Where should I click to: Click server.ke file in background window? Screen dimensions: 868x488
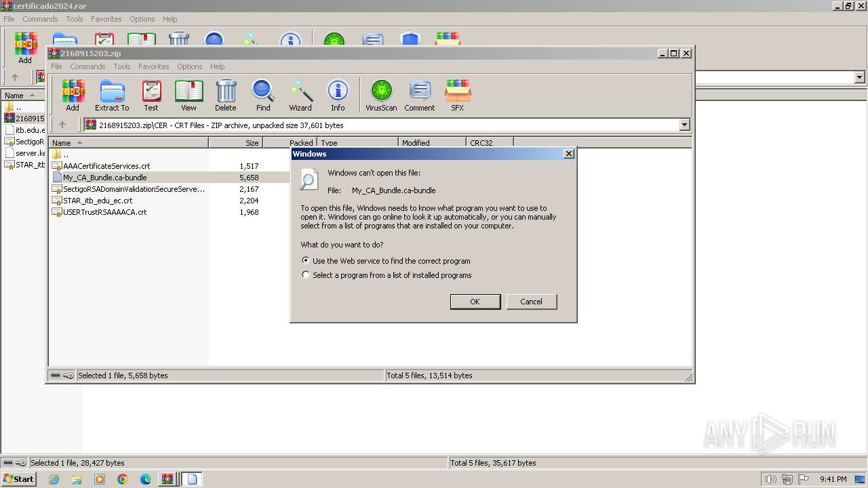pyautogui.click(x=25, y=153)
